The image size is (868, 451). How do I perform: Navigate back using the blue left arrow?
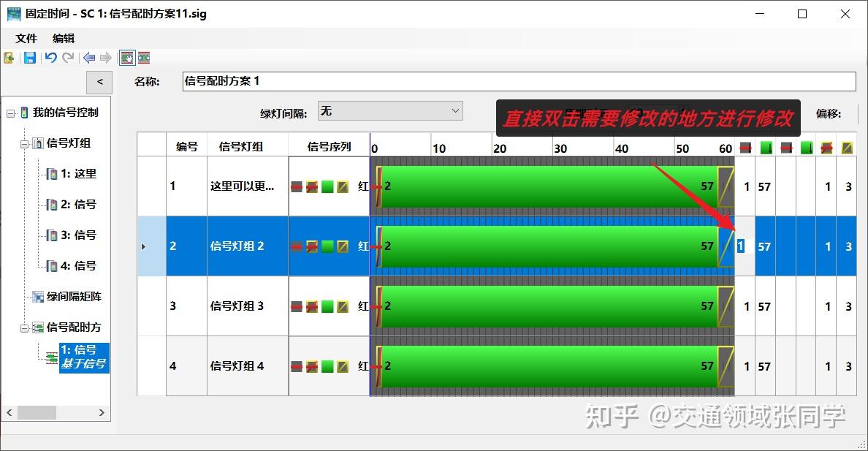(89, 58)
